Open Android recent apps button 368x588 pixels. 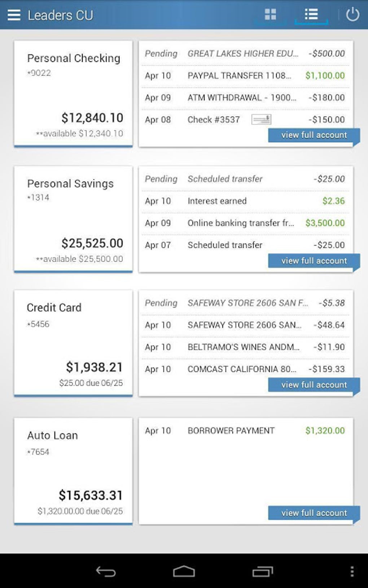pos(262,571)
